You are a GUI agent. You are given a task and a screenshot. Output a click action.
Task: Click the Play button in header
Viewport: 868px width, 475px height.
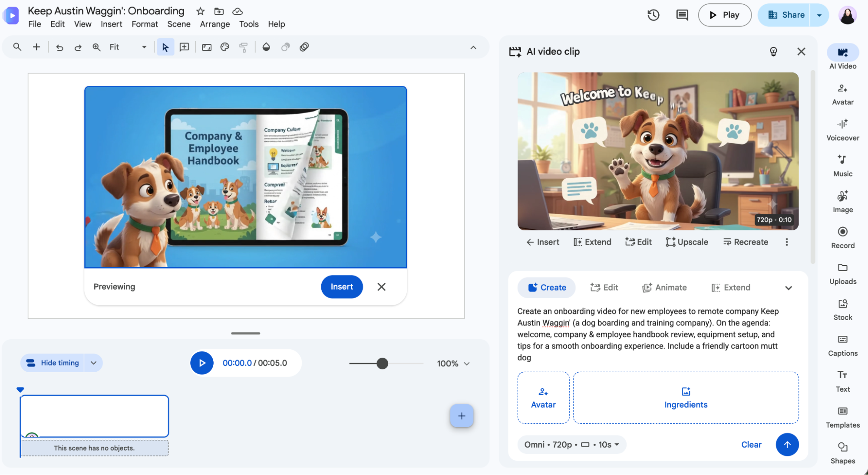pos(724,15)
